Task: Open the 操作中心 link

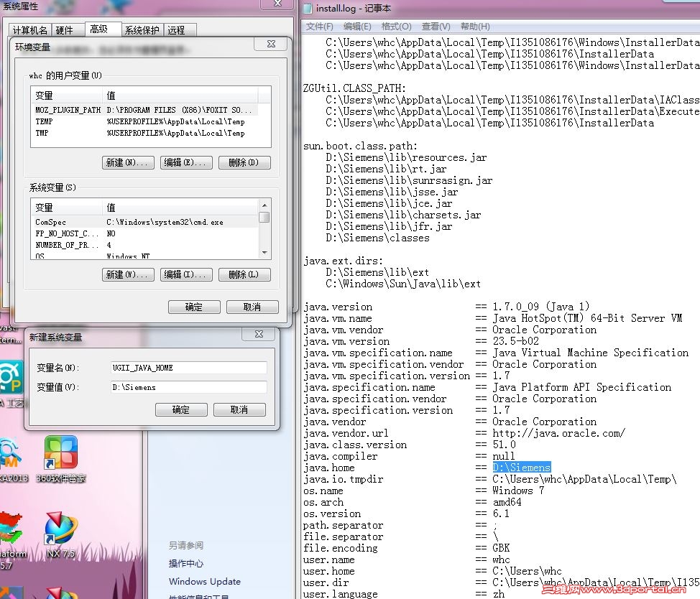Action: 185,563
